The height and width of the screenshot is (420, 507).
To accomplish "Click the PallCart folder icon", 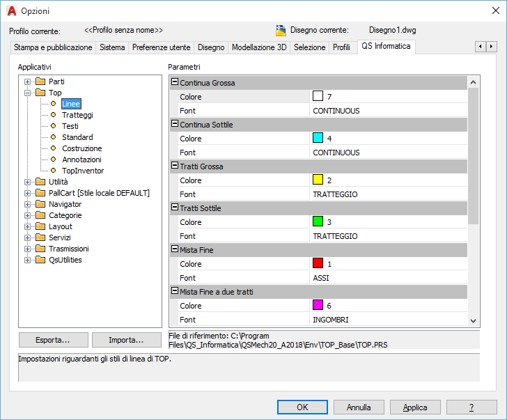I will [x=40, y=193].
